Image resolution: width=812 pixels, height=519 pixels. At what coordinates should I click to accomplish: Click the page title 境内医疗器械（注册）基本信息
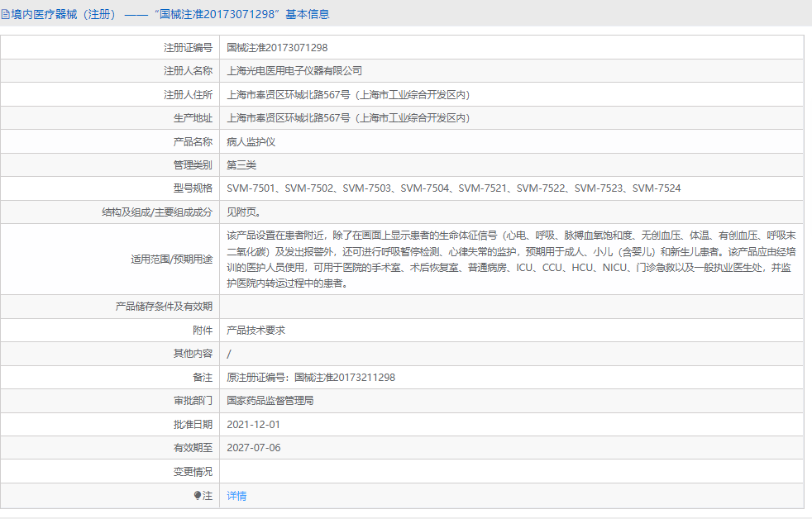coord(170,15)
